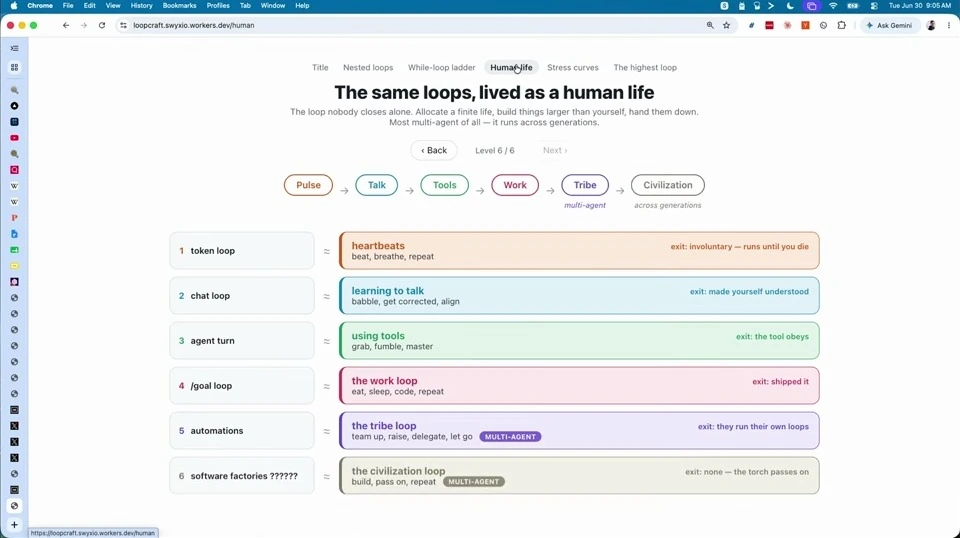Click the disabled Next button
The height and width of the screenshot is (538, 960).
(555, 150)
